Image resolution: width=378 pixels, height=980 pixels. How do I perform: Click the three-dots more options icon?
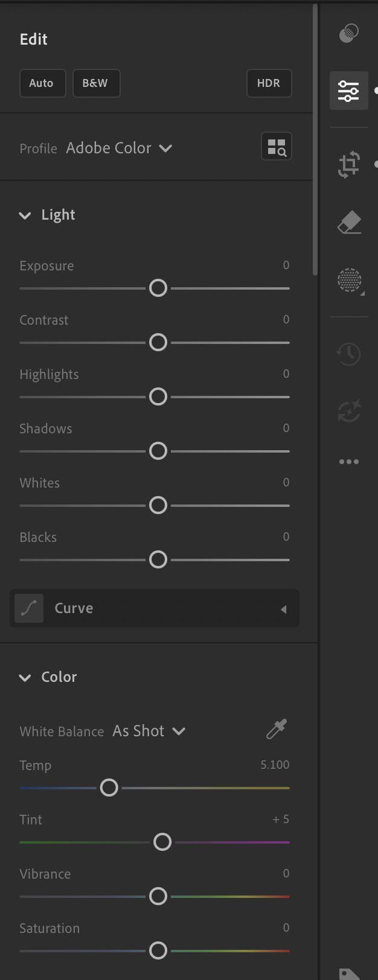click(x=349, y=462)
